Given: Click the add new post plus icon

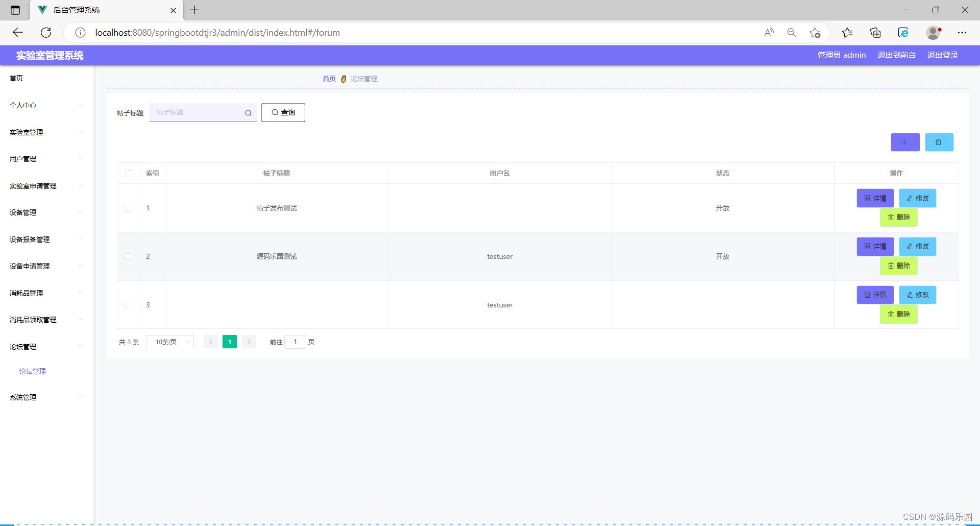Looking at the screenshot, I should point(904,142).
